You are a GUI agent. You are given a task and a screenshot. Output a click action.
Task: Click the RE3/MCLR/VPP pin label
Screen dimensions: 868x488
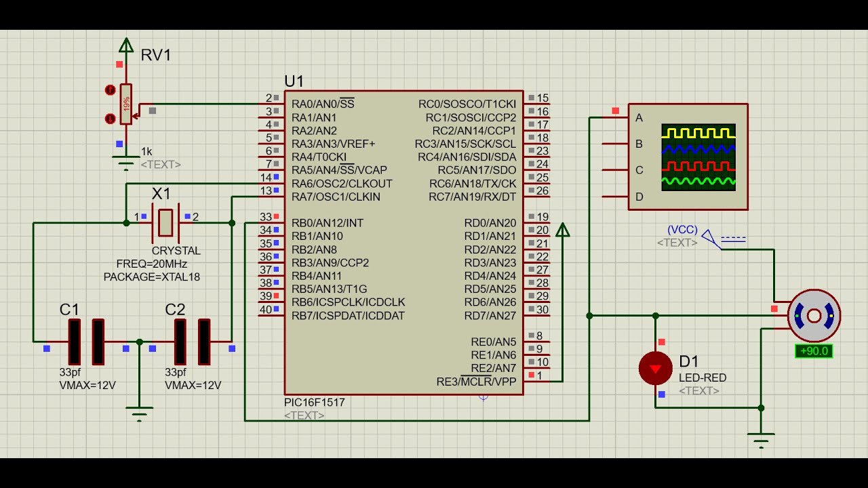click(476, 382)
